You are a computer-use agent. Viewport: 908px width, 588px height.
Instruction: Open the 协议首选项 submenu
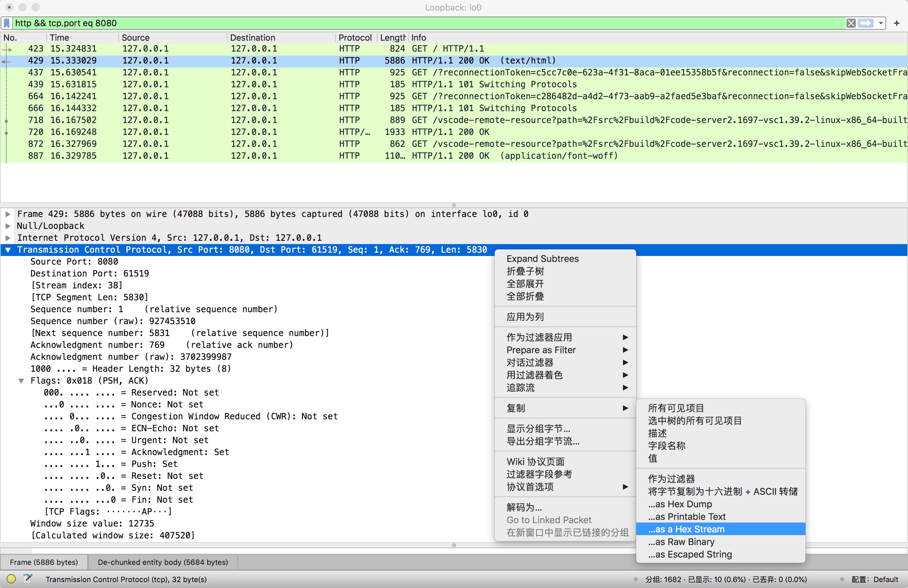(x=565, y=487)
